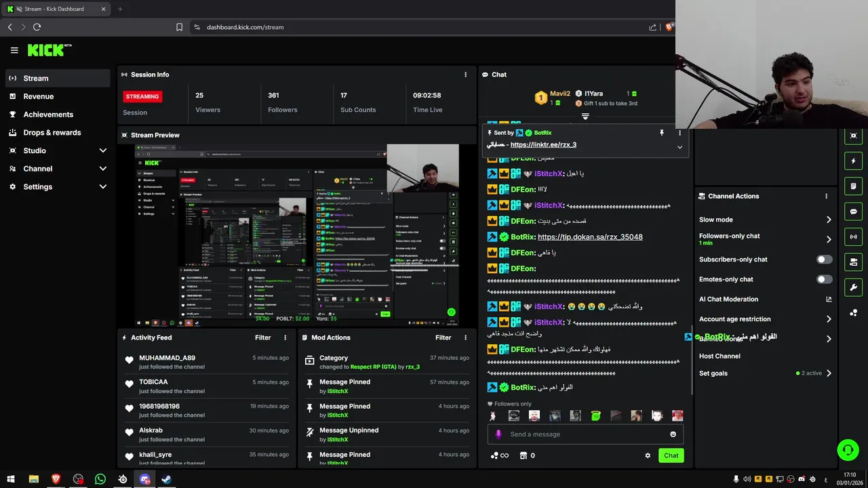The image size is (868, 488).
Task: Click the camera sidebar icon
Action: click(853, 262)
